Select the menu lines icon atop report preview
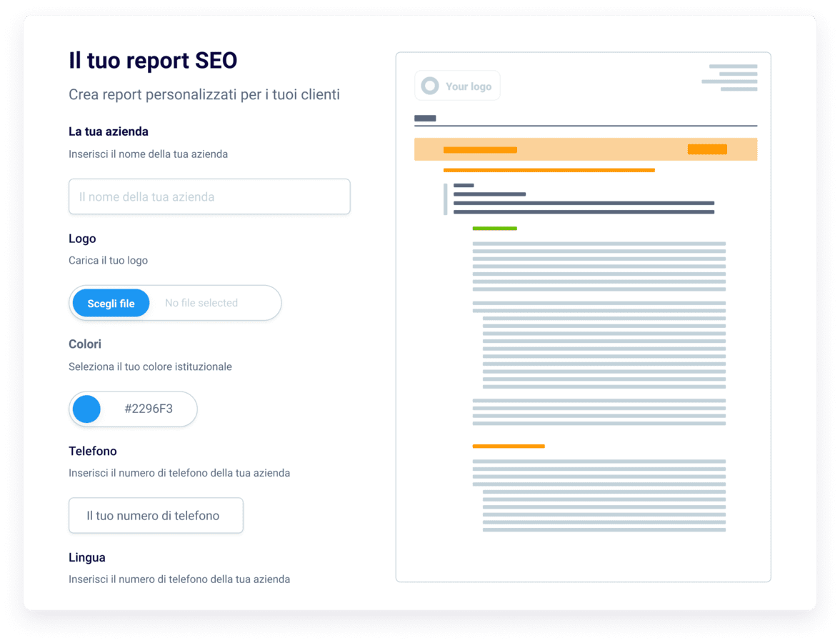Screen dimensions: 840x643 pyautogui.click(x=730, y=77)
